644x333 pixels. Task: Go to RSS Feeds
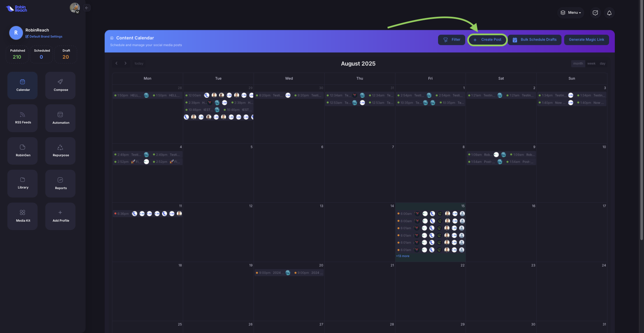(x=22, y=118)
